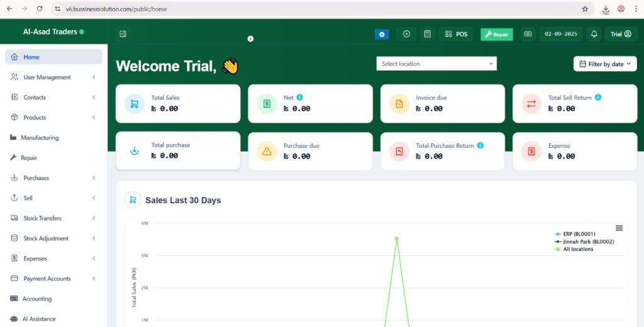Open the POS button
The image size is (644, 327).
tap(456, 34)
